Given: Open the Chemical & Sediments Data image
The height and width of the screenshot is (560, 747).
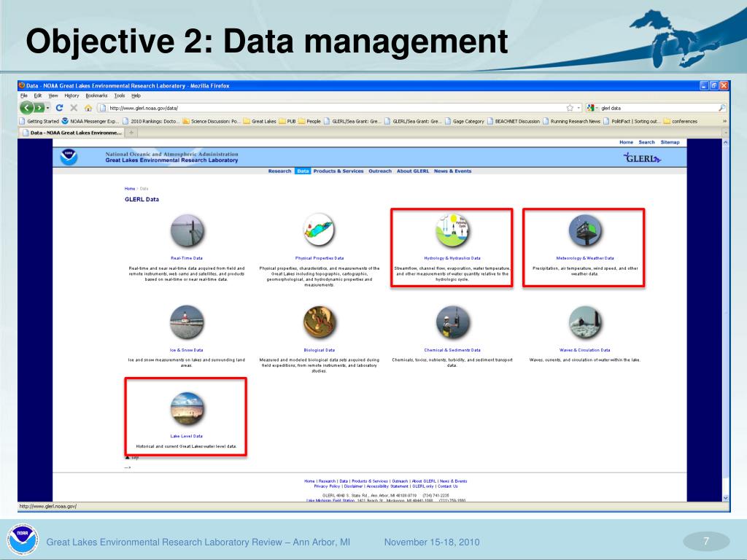Looking at the screenshot, I should click(x=452, y=323).
